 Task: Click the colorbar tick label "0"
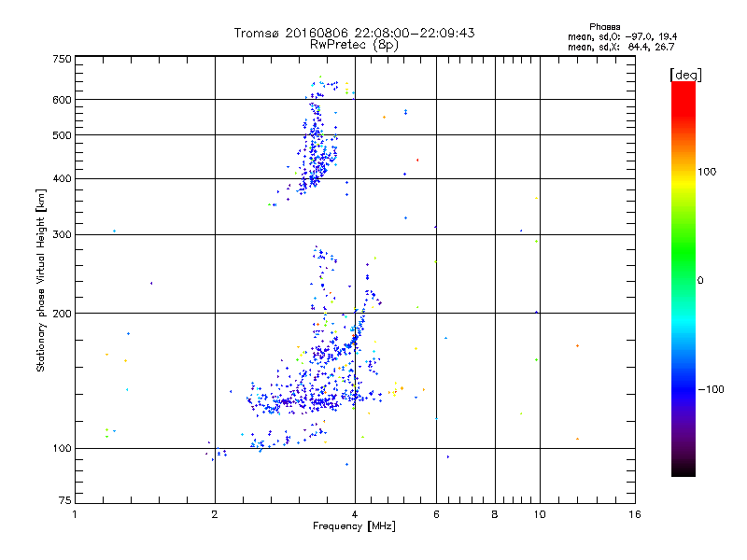(700, 281)
